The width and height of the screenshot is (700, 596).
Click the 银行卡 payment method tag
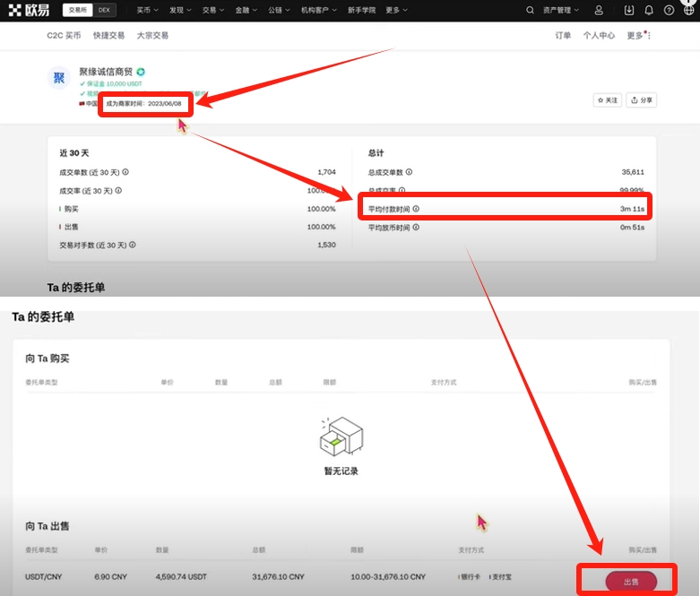[x=470, y=577]
